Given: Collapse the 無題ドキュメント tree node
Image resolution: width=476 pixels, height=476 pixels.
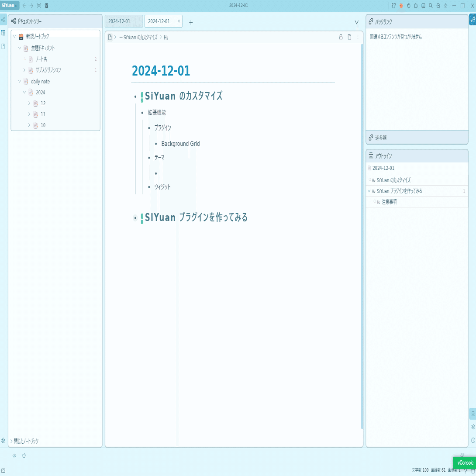Looking at the screenshot, I should [x=19, y=48].
